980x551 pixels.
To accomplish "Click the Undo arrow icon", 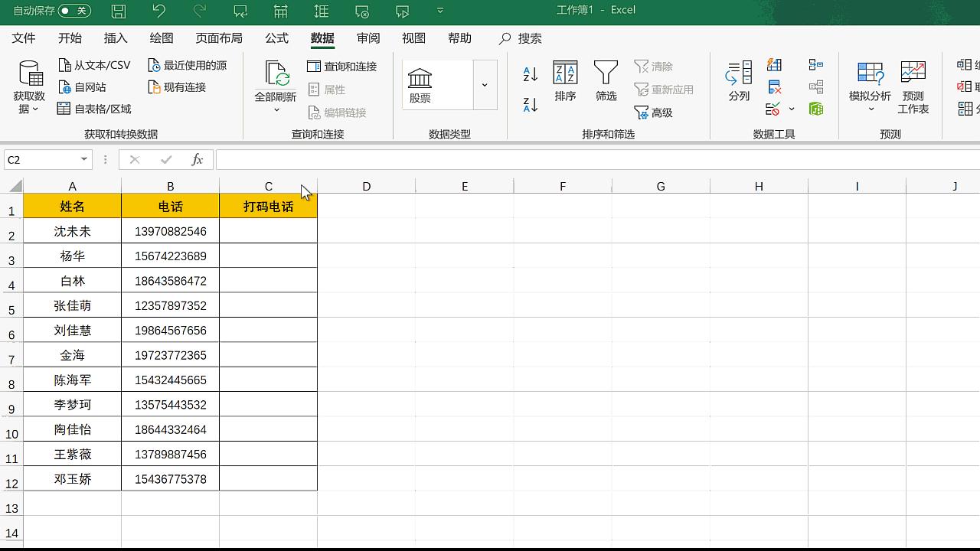I will coord(159,11).
